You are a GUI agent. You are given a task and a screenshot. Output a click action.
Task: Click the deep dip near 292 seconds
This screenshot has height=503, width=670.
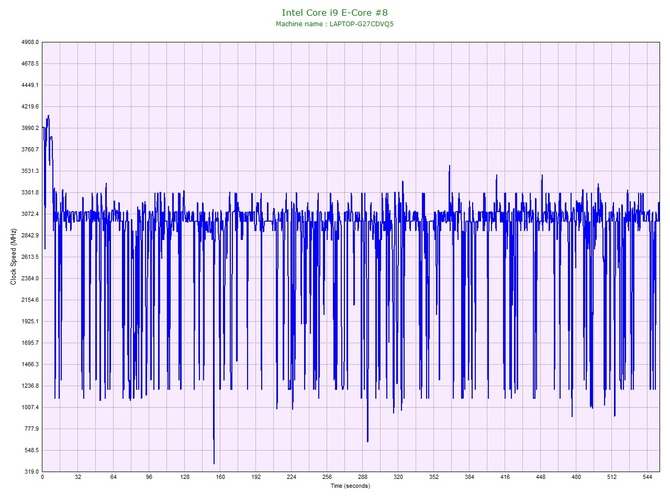(x=367, y=441)
